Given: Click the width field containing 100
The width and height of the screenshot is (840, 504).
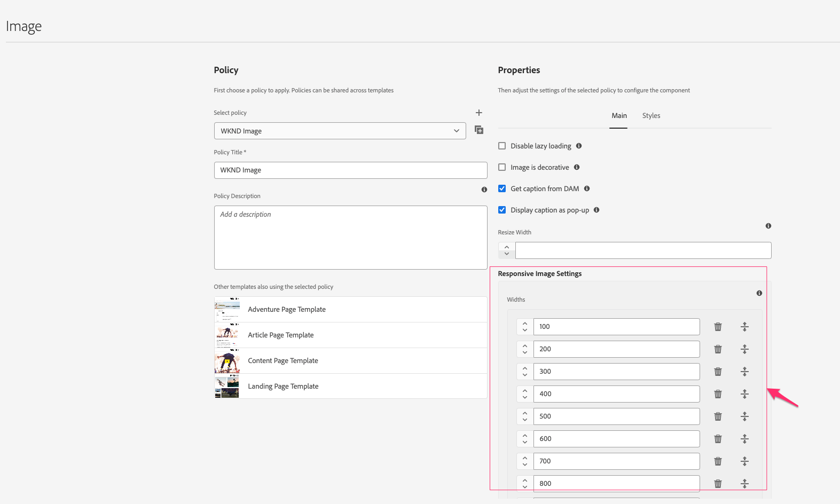Looking at the screenshot, I should click(x=616, y=327).
